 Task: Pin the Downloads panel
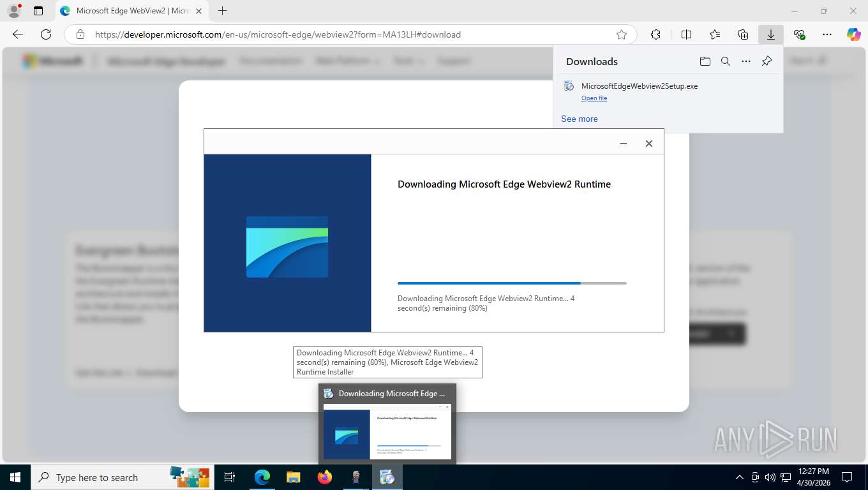point(767,61)
